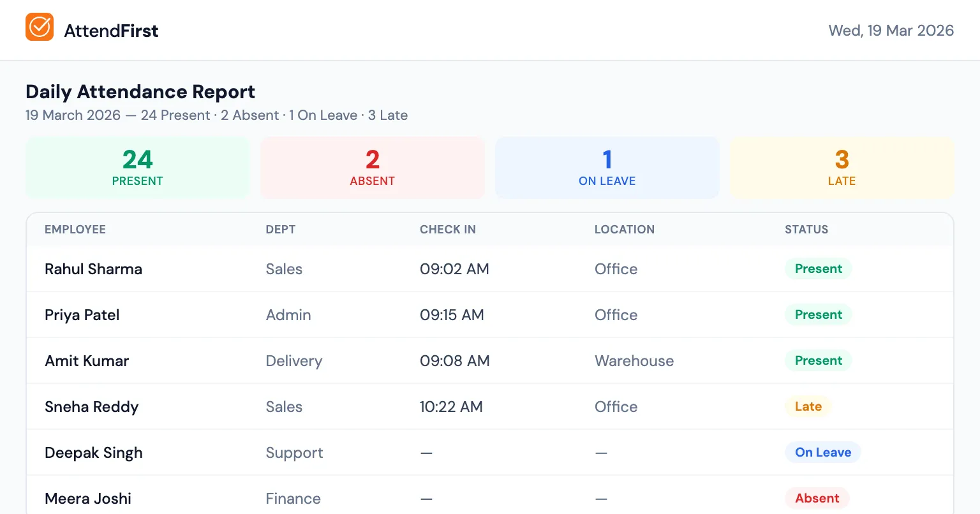Open the CHECK IN column header

click(448, 229)
